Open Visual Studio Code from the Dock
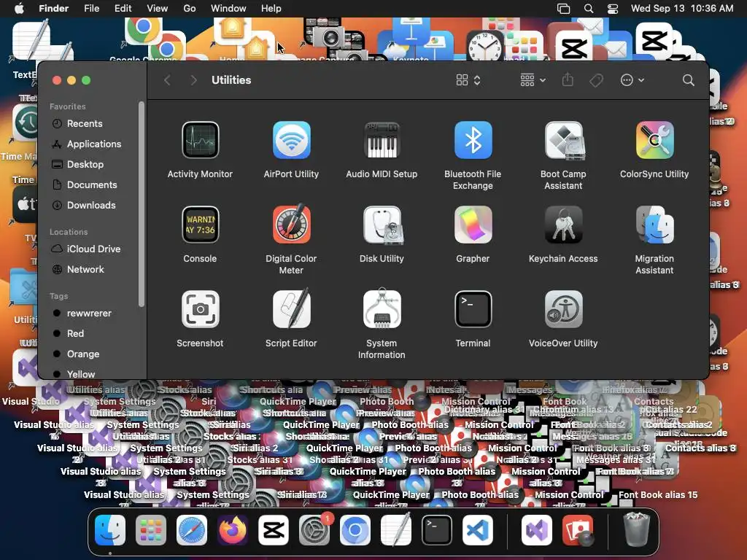Viewport: 747px width, 560px height. [x=478, y=530]
